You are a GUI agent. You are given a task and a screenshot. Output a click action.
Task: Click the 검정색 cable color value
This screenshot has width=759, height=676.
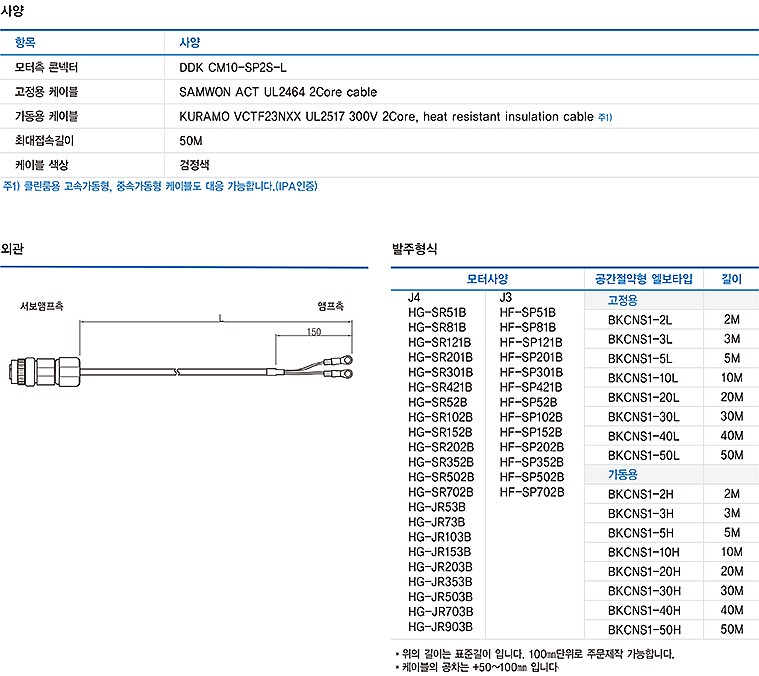click(x=194, y=165)
